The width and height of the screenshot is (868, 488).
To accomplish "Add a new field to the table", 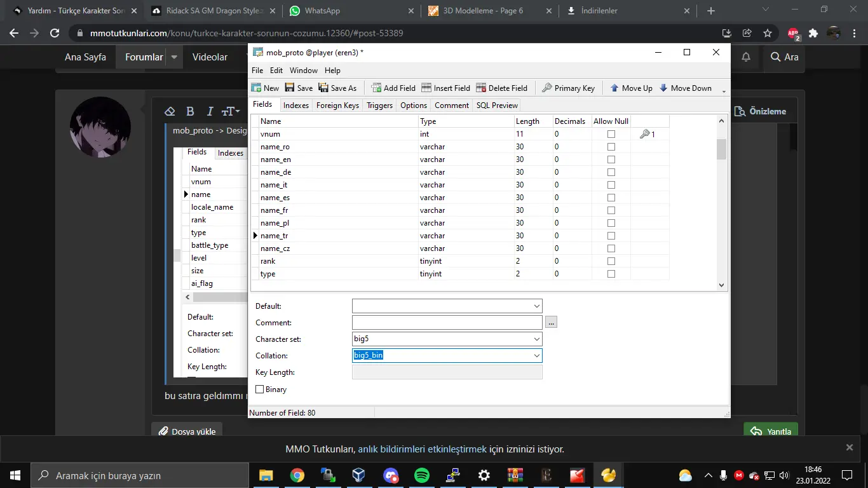I will pos(376,88).
